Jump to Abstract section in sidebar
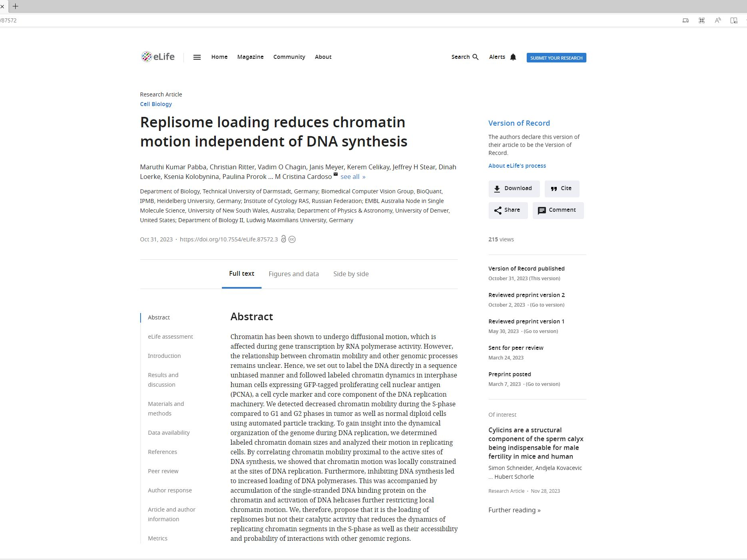 (x=159, y=317)
